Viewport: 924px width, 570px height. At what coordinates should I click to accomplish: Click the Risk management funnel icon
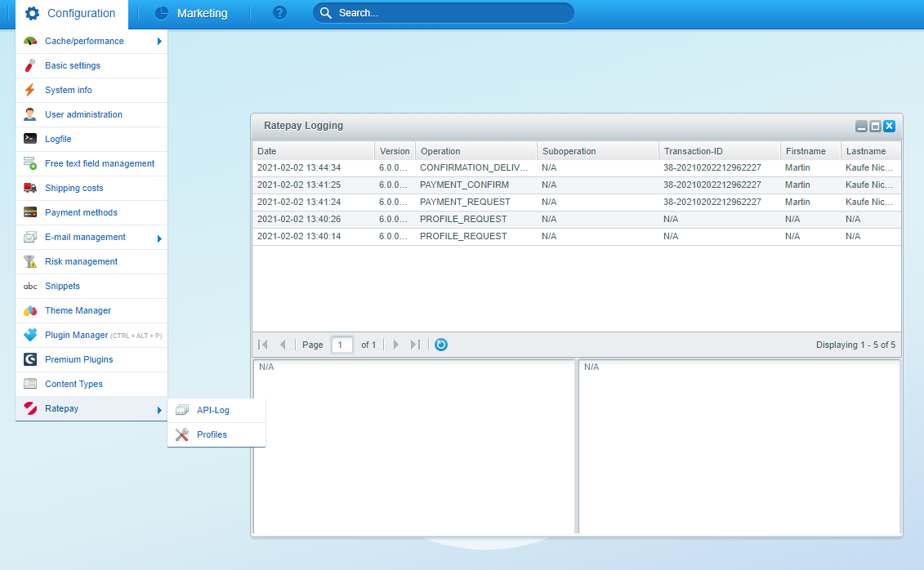click(x=30, y=261)
